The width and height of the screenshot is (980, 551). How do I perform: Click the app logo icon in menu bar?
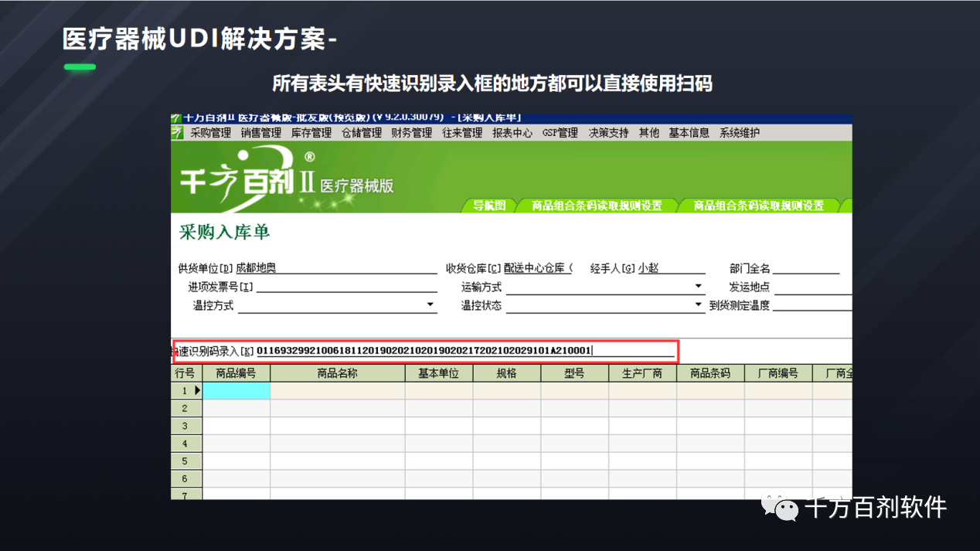[177, 133]
